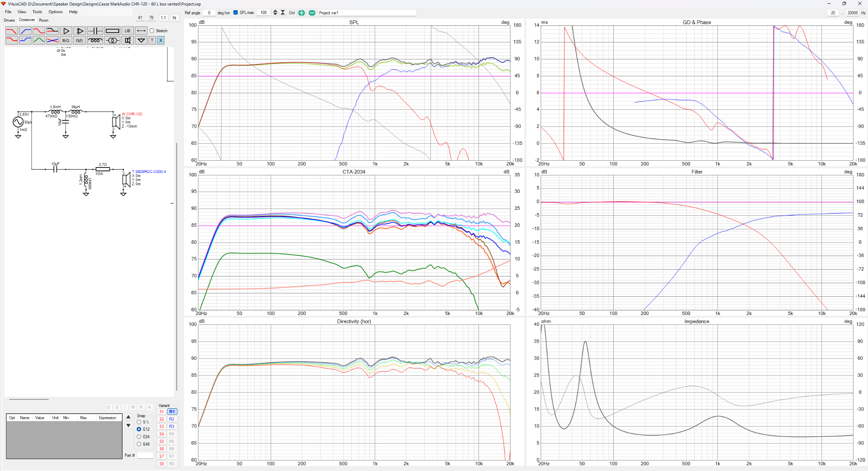The height and width of the screenshot is (471, 868).
Task: Select the E24 snap option
Action: (x=139, y=437)
